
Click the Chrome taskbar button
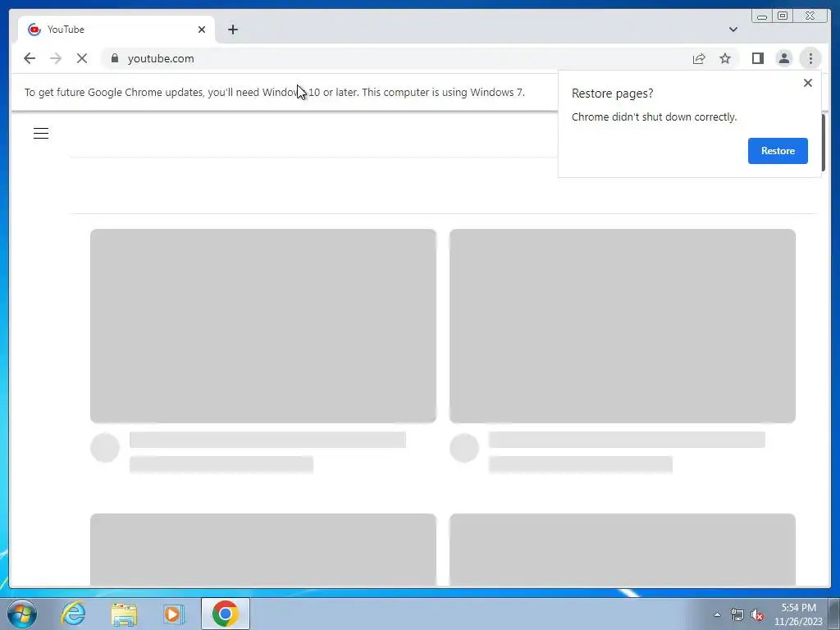coord(225,614)
